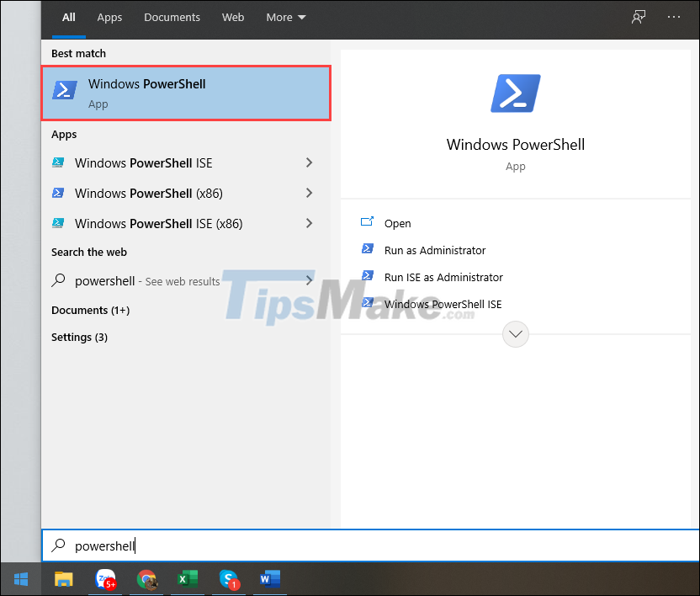Click the search magnifier icon in search box

tap(58, 545)
